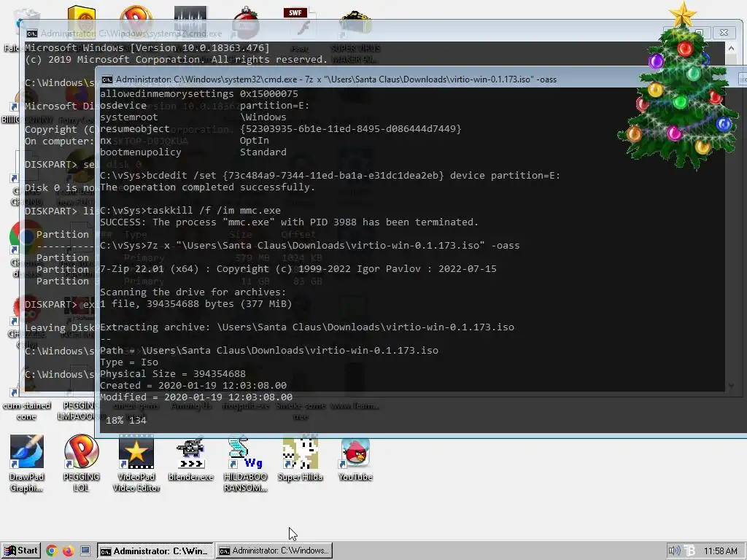This screenshot has width=747, height=560.
Task: Click the bcdedit /set command line
Action: pyautogui.click(x=330, y=175)
